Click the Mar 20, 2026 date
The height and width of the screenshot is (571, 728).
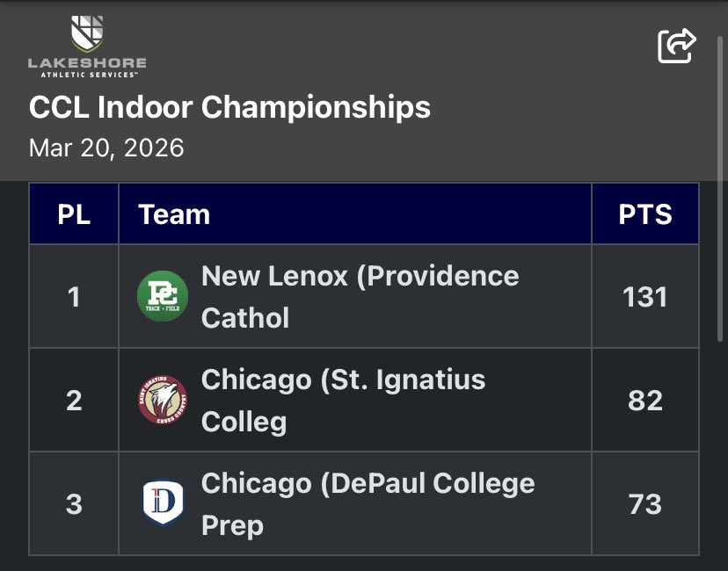coord(106,148)
